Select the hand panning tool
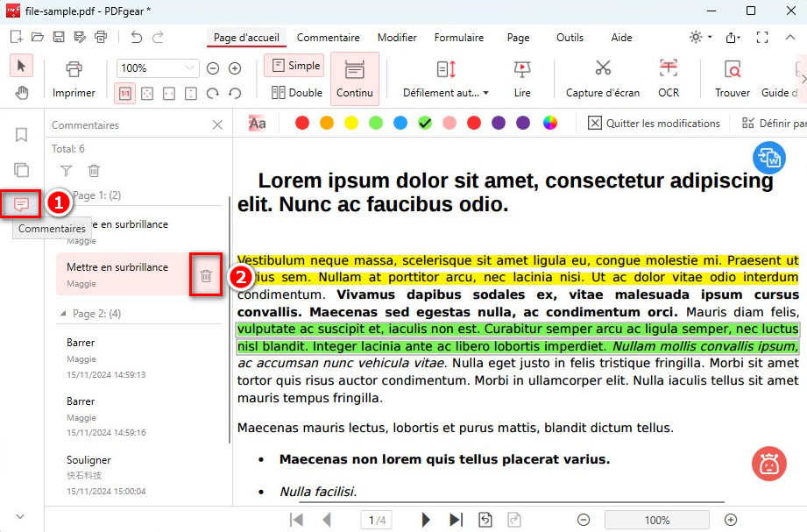The image size is (807, 532). click(x=21, y=91)
